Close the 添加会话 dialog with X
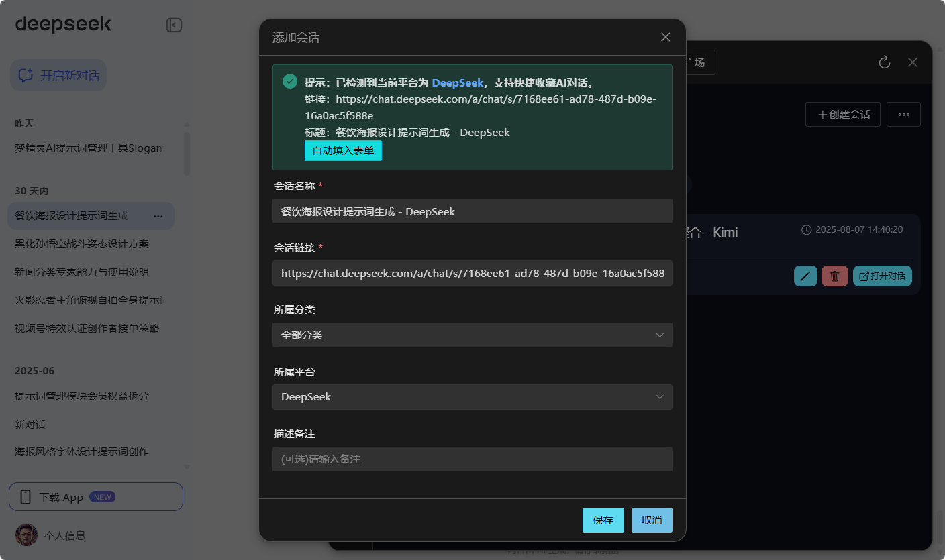 pyautogui.click(x=666, y=37)
